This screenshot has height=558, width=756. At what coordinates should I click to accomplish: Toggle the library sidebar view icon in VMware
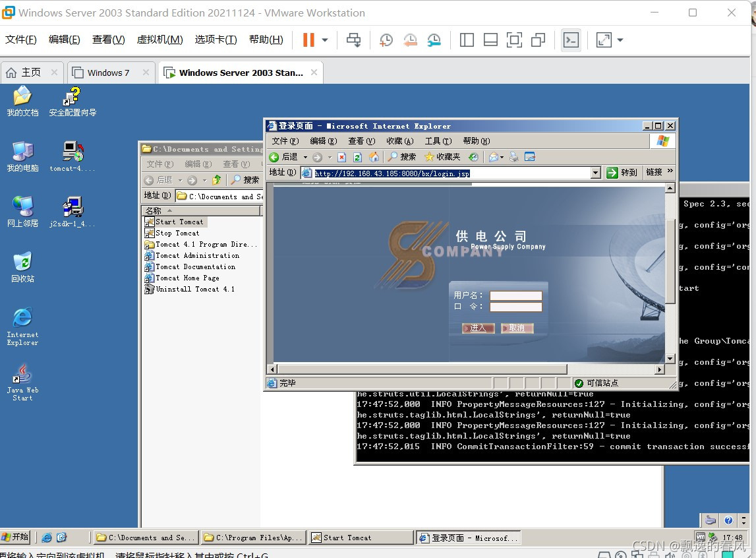[467, 40]
